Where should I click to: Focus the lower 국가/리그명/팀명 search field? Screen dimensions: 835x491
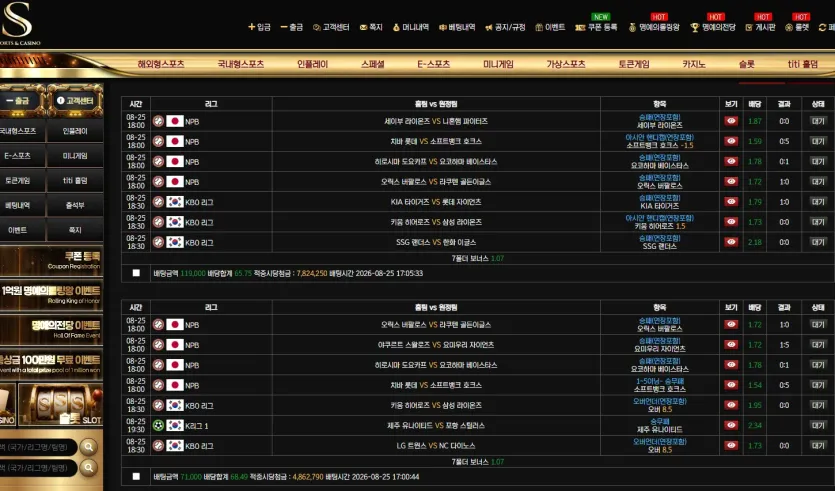(x=38, y=468)
